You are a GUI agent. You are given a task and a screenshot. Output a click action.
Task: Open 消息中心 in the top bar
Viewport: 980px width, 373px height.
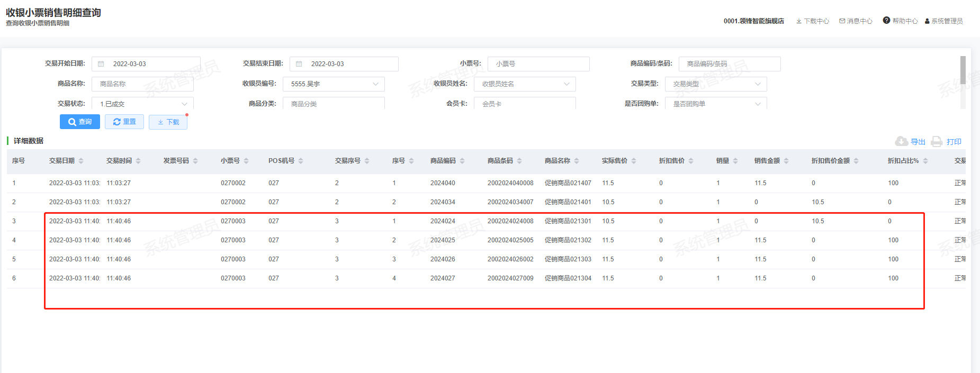(856, 21)
